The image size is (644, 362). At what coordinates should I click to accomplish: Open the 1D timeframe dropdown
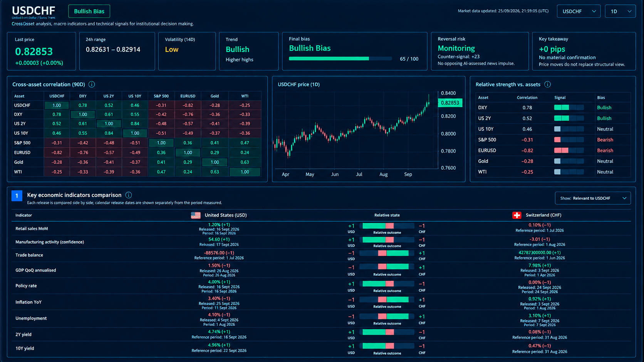pyautogui.click(x=620, y=11)
